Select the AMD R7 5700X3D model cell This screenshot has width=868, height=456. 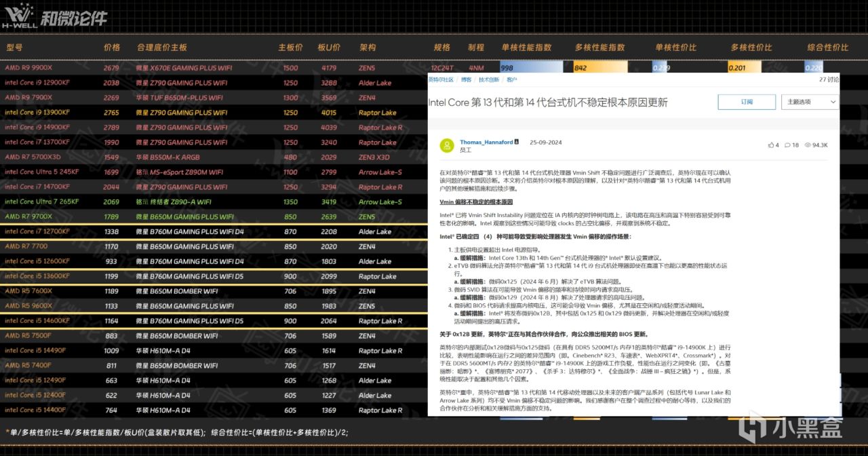[32, 157]
